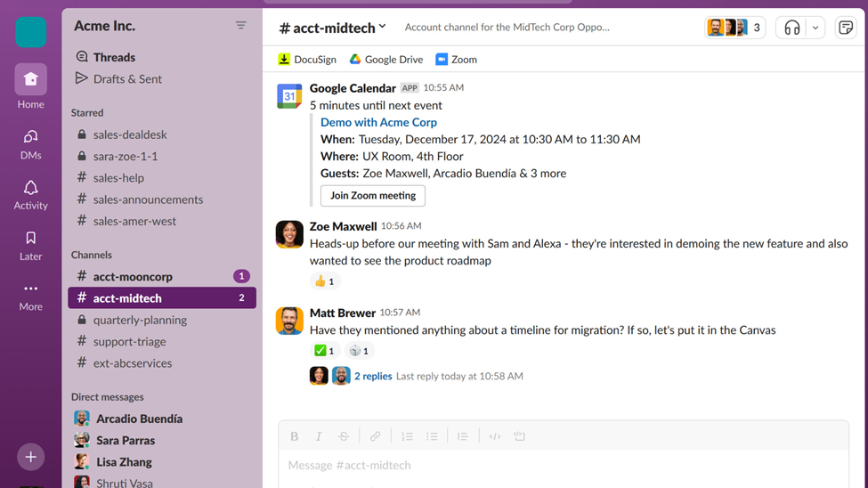The width and height of the screenshot is (868, 488).
Task: Open acct-mooncorp channel with unread badge
Action: [162, 276]
